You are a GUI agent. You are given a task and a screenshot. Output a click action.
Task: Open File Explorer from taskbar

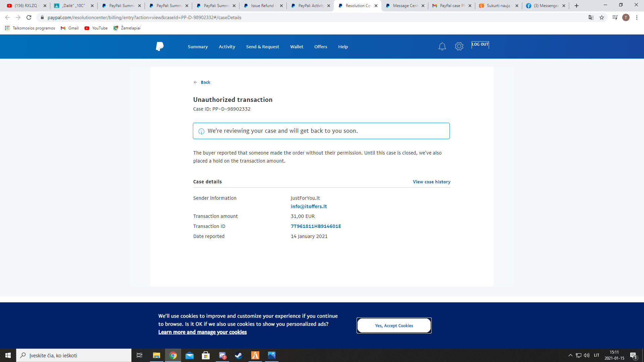(x=157, y=355)
